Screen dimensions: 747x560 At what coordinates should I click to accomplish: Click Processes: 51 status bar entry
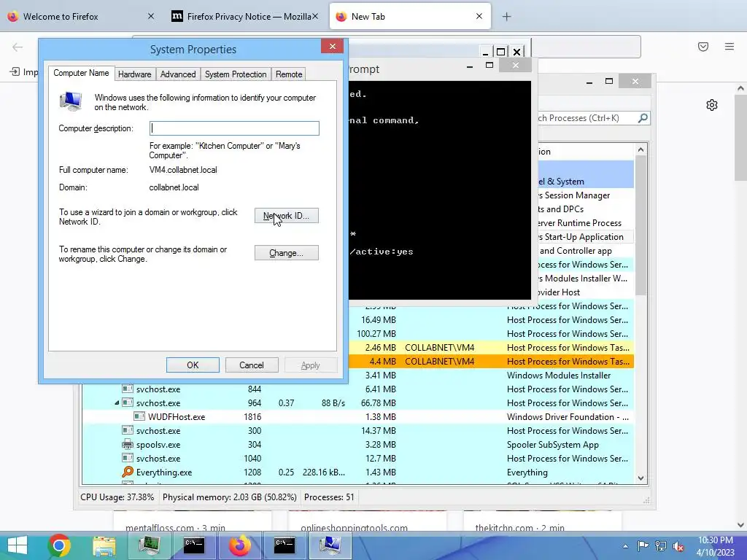pos(329,497)
